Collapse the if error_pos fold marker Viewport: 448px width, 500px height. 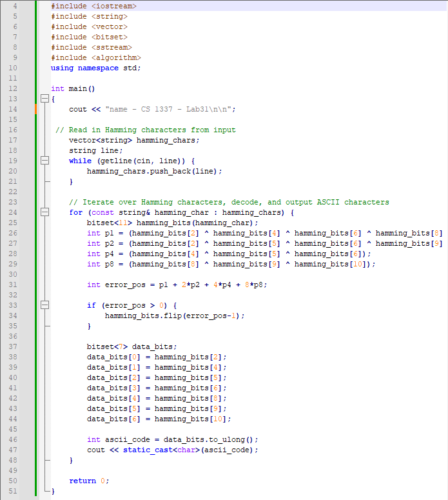point(44,305)
